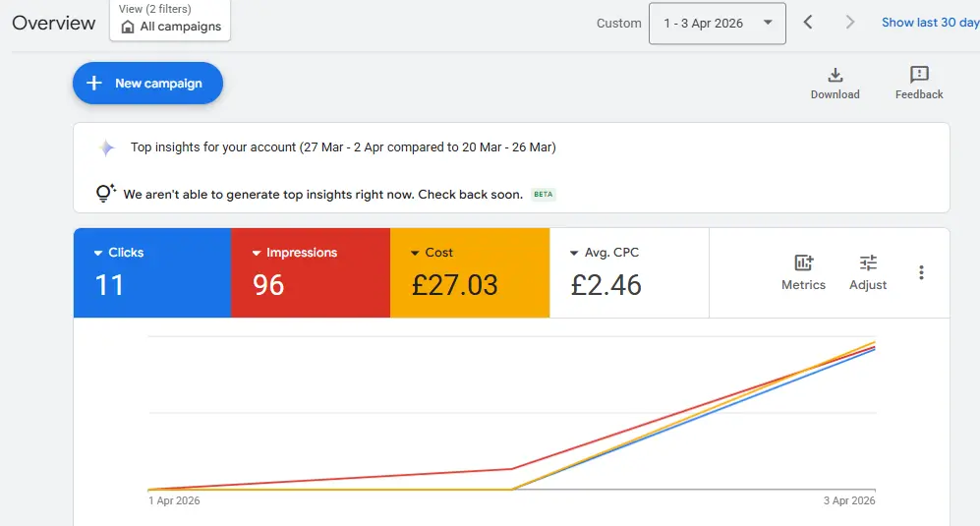980x526 pixels.
Task: Click the Impressions value 96
Action: 268,285
